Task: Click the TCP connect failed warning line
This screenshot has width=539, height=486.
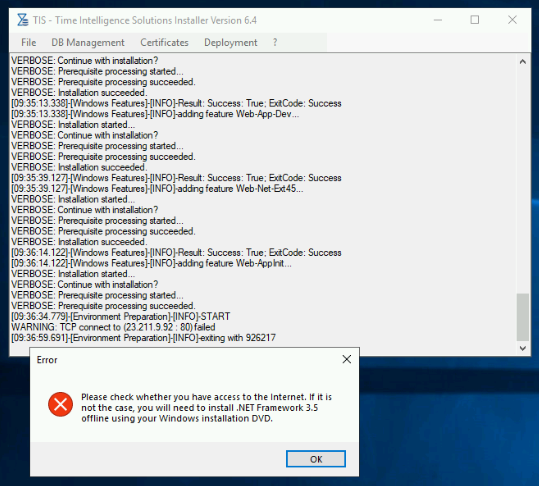Action: (x=113, y=327)
